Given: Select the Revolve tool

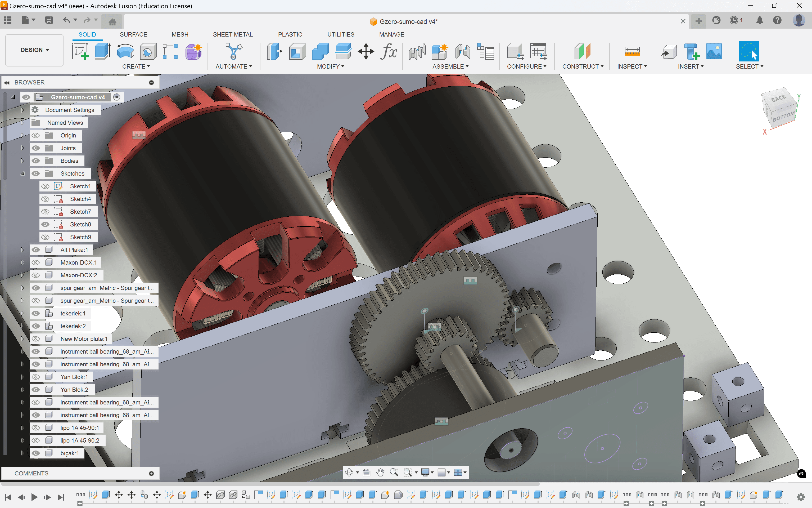Looking at the screenshot, I should coord(125,51).
